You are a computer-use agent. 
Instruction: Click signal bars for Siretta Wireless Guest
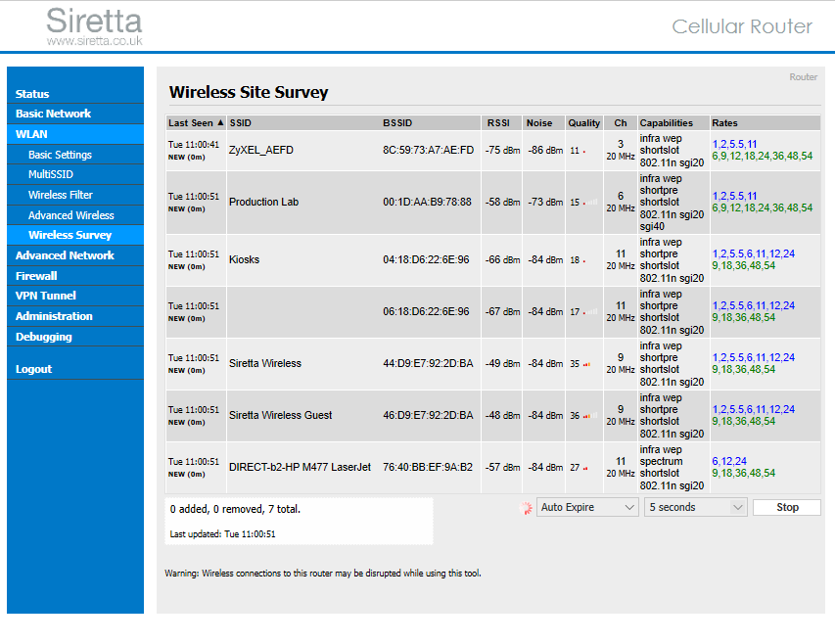[590, 416]
